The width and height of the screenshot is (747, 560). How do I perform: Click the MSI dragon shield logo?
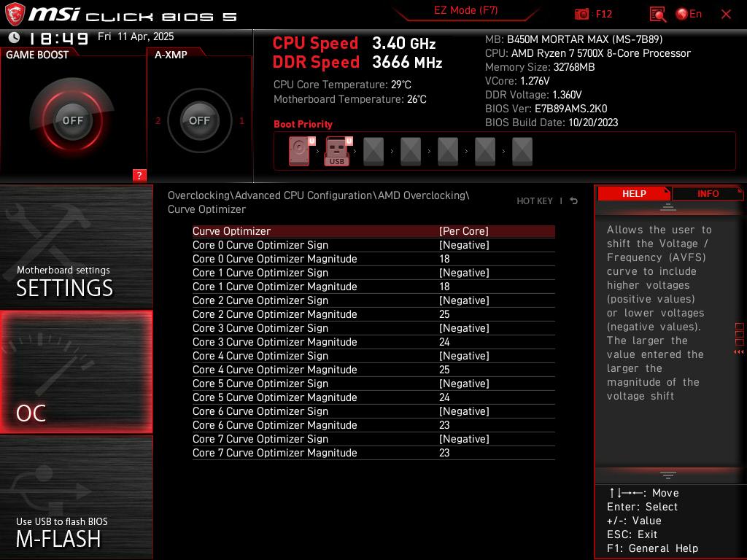tap(15, 15)
